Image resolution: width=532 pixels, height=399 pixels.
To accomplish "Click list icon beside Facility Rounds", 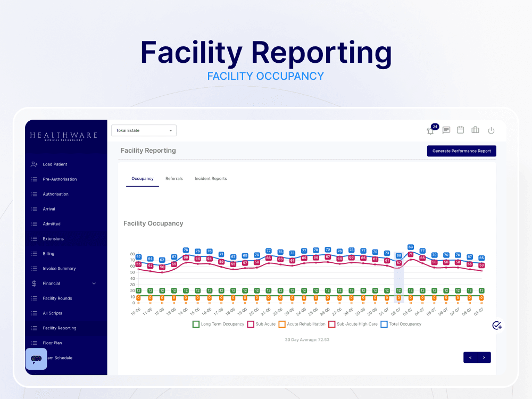I will (x=34, y=298).
